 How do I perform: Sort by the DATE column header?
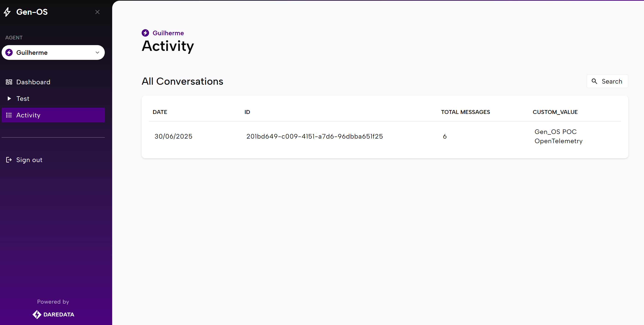[x=160, y=112]
